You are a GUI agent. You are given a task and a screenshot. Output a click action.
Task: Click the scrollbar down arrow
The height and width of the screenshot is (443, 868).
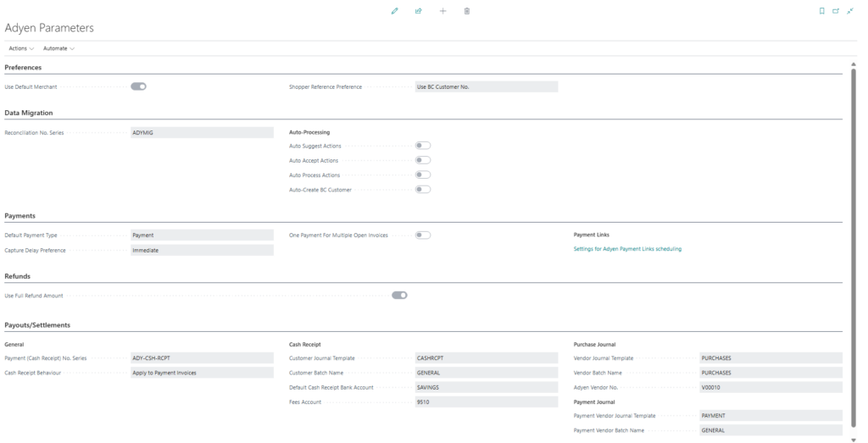pos(853,439)
